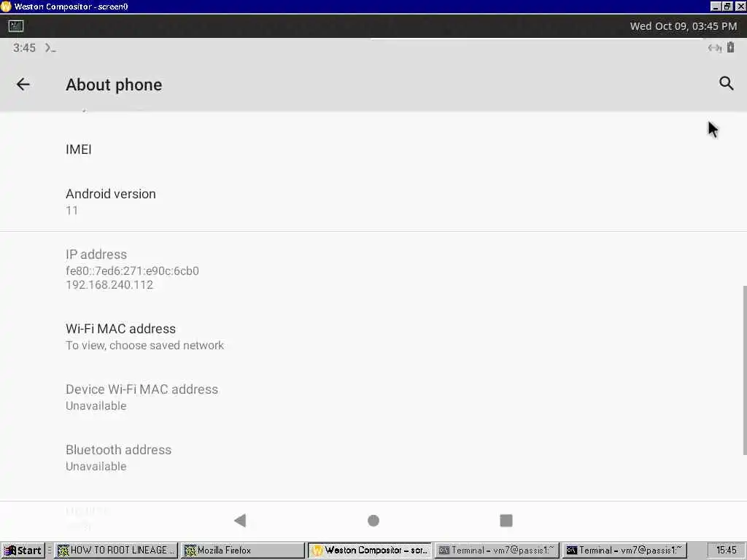The image size is (747, 560).
Task: Click the terminal prompt icon in status bar
Action: click(50, 47)
